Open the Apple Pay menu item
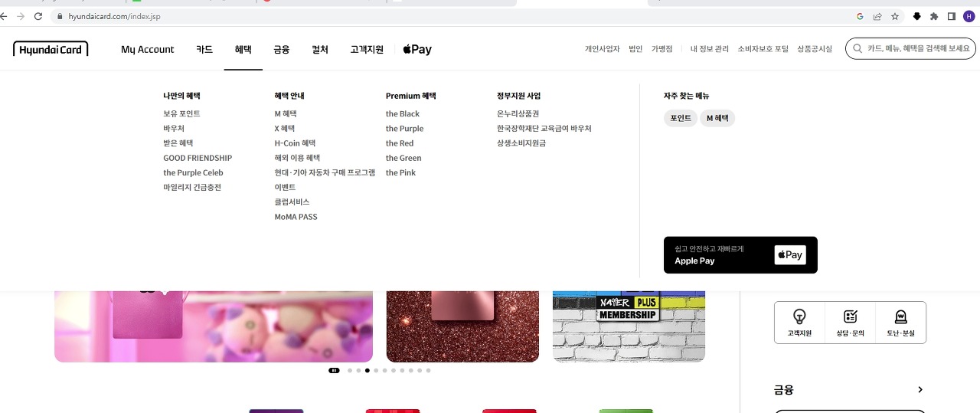This screenshot has width=980, height=413. point(417,49)
